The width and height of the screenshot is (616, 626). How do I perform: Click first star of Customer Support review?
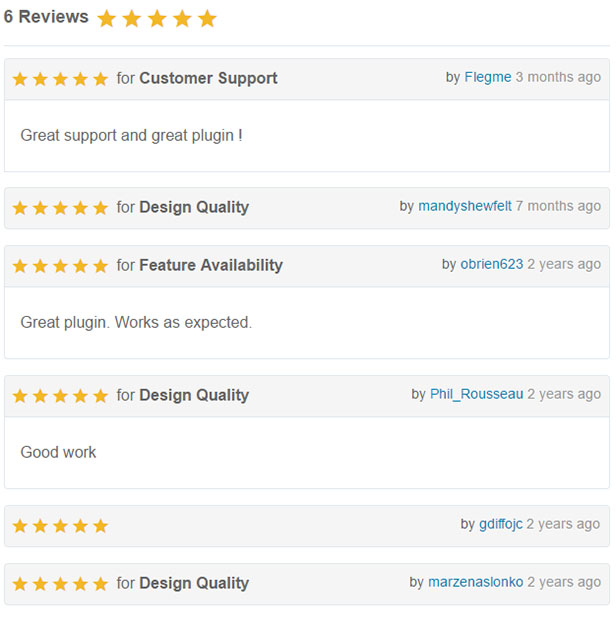[20, 79]
